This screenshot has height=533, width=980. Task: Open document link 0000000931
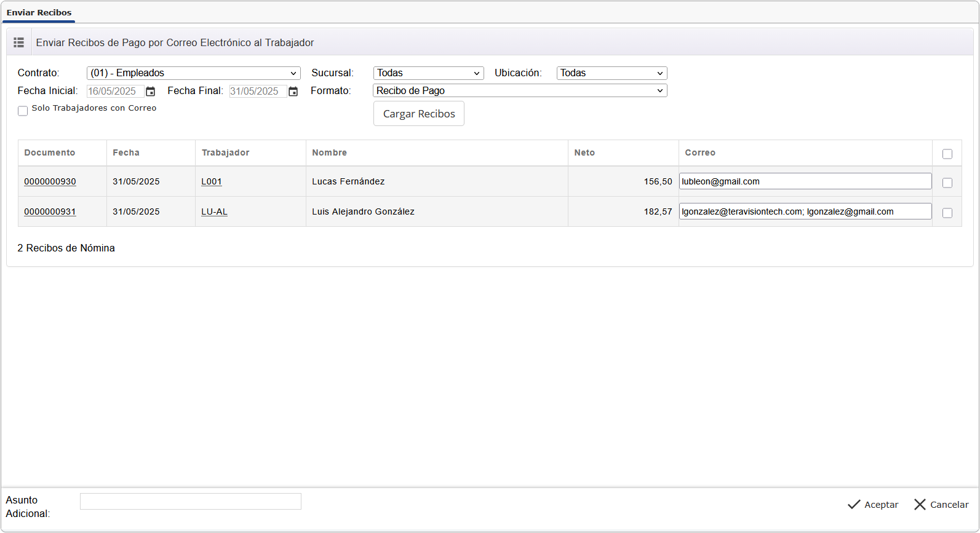[x=50, y=211]
